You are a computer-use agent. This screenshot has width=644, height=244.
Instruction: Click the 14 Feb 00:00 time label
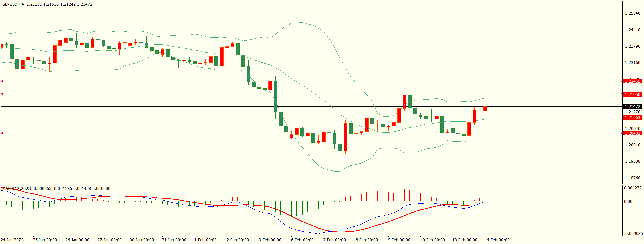click(x=497, y=240)
